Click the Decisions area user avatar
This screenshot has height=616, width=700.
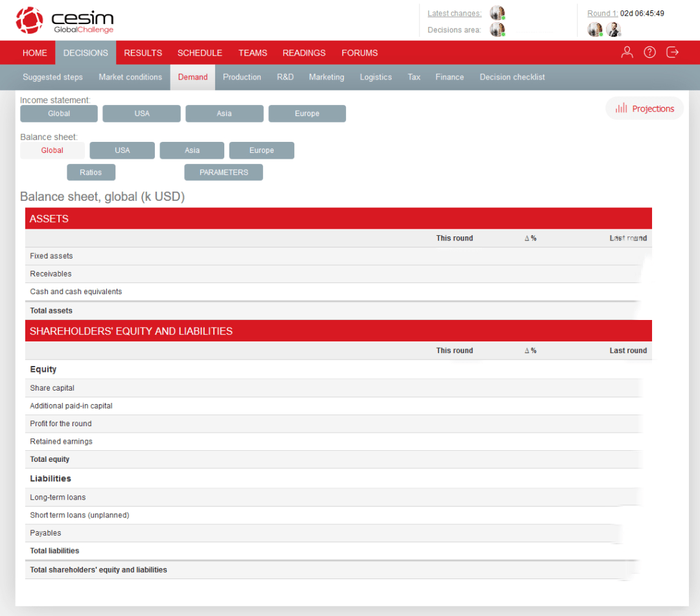[x=497, y=29]
